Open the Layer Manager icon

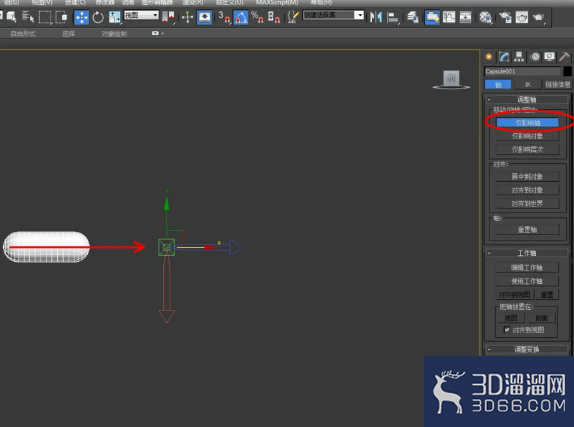click(413, 17)
